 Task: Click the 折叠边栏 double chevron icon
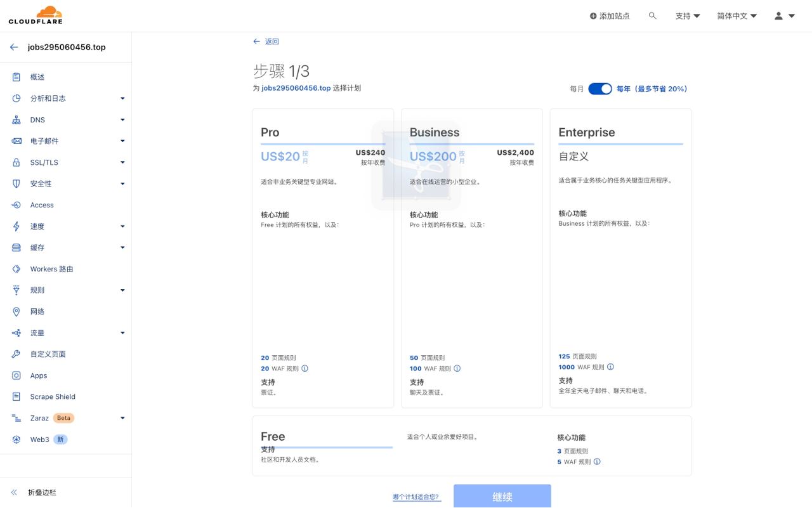(x=14, y=492)
